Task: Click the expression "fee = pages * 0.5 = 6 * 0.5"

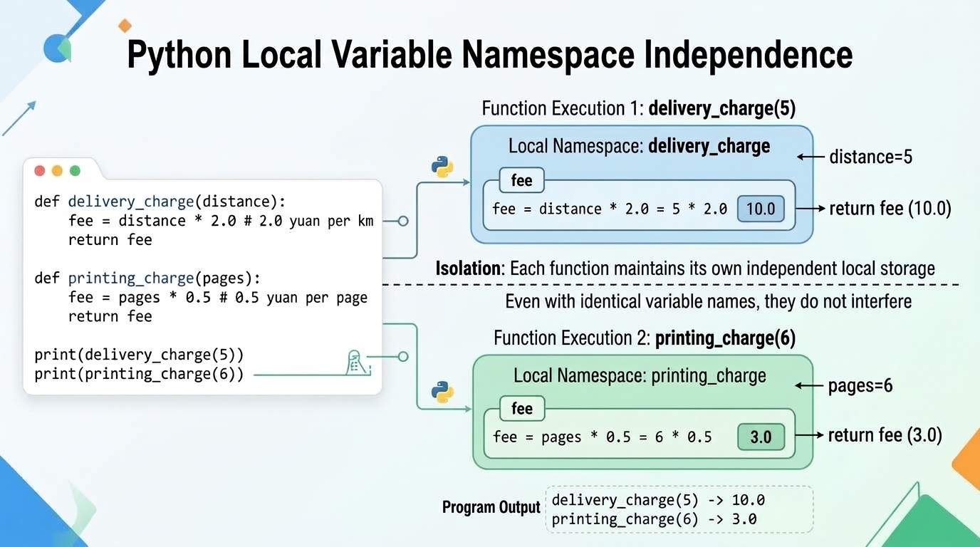Action: point(603,437)
